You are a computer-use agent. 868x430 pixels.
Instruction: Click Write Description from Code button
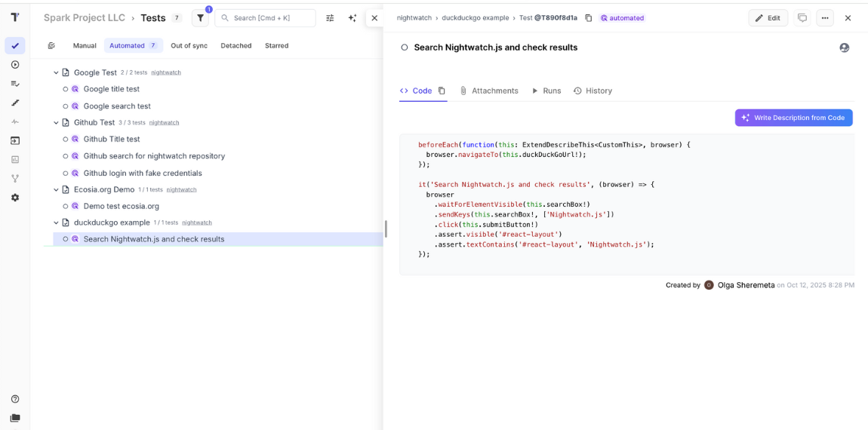click(793, 118)
